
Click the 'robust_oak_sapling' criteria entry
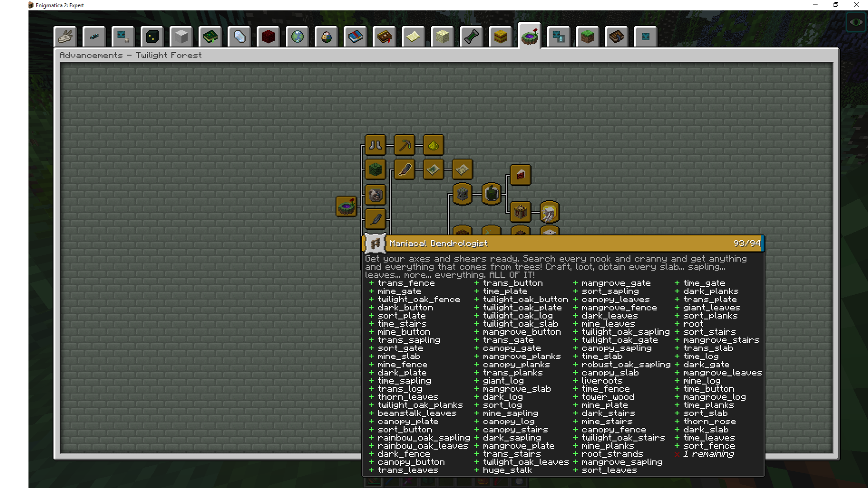coord(626,365)
